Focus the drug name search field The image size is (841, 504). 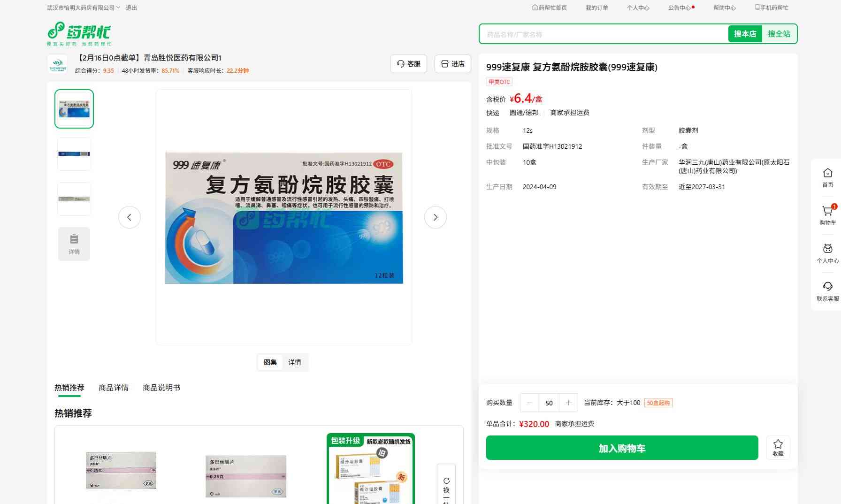coord(603,34)
